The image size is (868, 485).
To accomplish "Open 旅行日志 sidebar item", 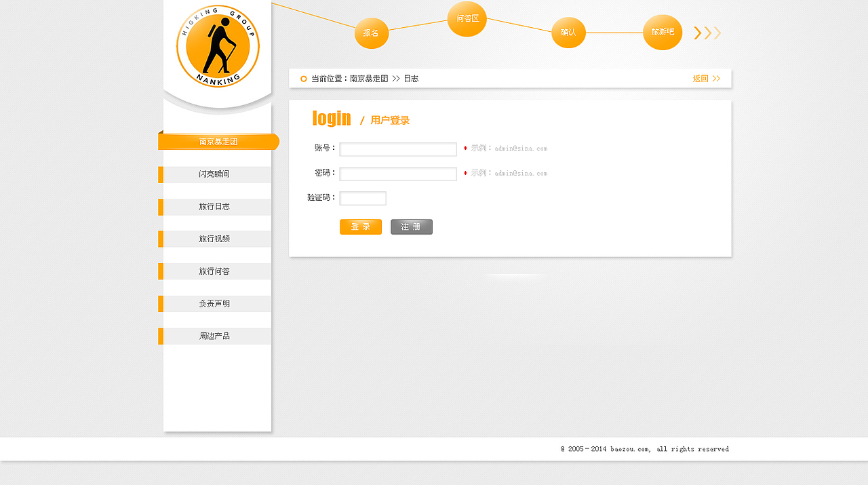I will [214, 207].
